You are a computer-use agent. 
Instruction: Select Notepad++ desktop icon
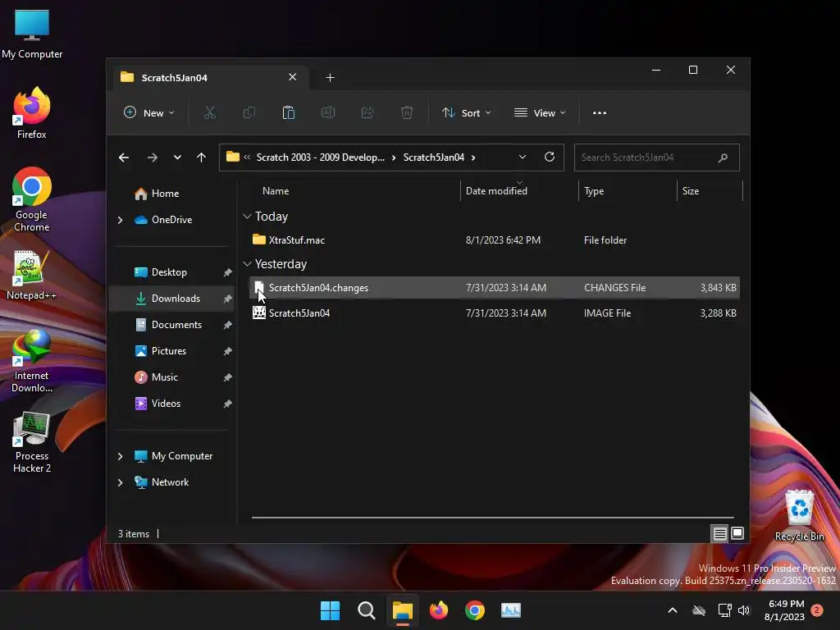click(x=32, y=275)
